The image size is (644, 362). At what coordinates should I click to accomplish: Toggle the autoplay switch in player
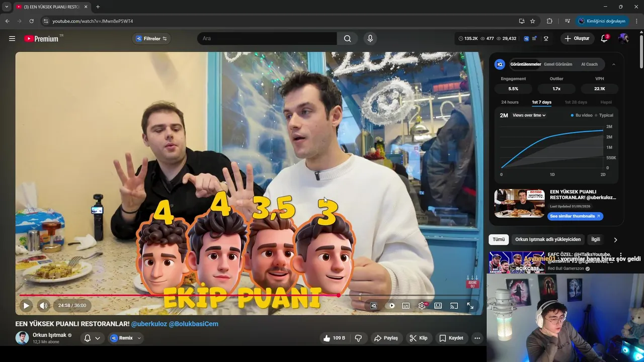pos(390,306)
